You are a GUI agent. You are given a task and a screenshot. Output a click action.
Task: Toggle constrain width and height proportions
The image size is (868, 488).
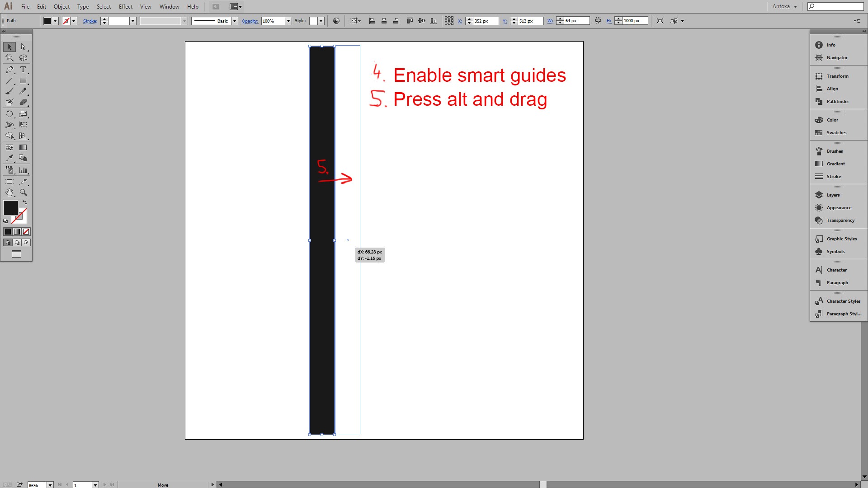598,21
